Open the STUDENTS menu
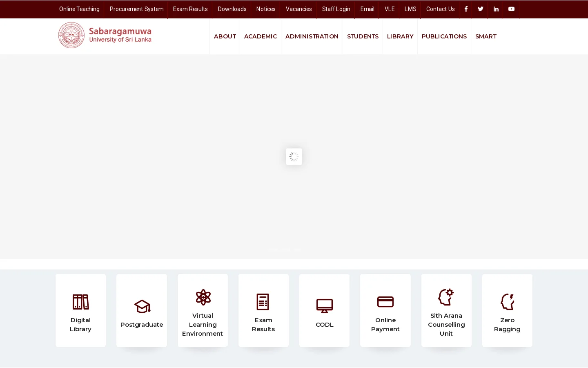The height and width of the screenshot is (368, 588). 363,36
